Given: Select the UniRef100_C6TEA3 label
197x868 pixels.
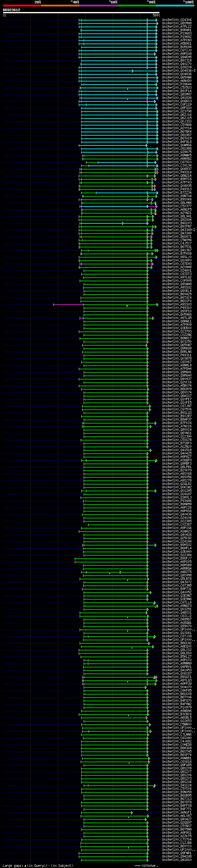Looking at the screenshot, I should pos(177,264).
